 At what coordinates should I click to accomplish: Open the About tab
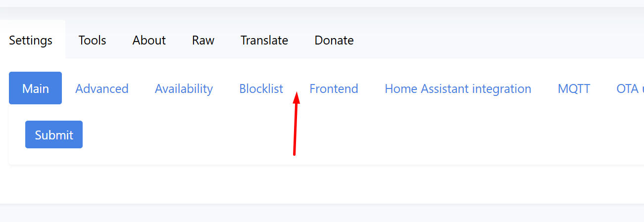point(149,40)
